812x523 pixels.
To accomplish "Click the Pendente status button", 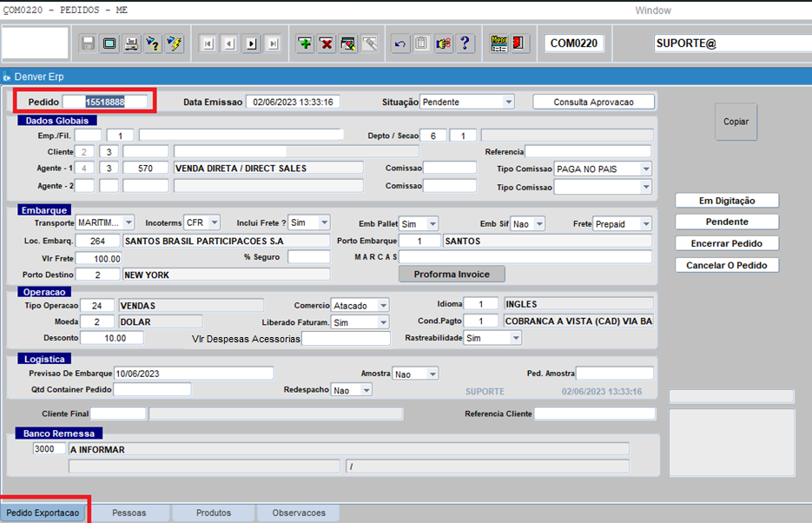I will tap(727, 222).
